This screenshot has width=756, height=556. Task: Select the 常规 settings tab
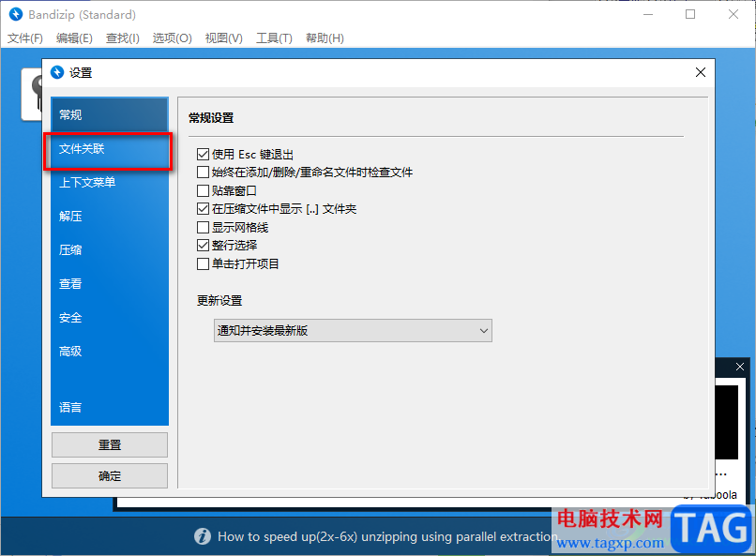click(x=110, y=114)
